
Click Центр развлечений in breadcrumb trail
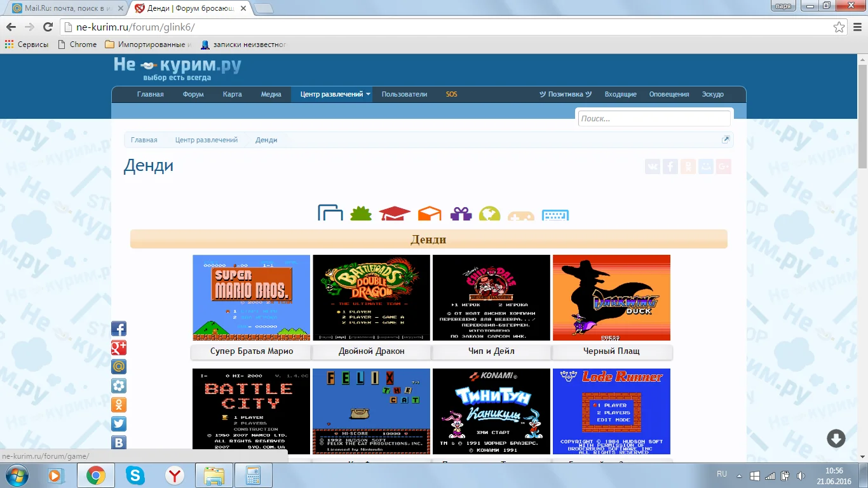tap(207, 140)
